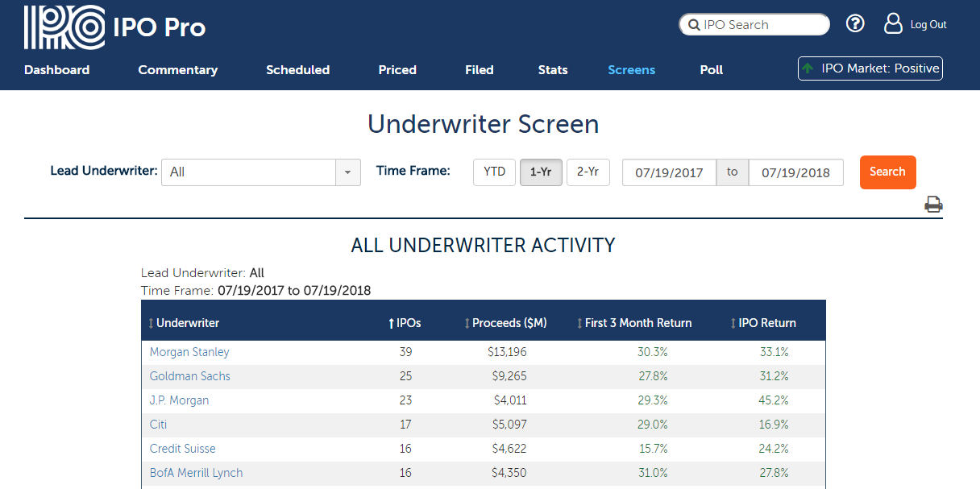Viewport: 980px width, 489px height.
Task: Click the search magnifier icon
Action: (693, 25)
